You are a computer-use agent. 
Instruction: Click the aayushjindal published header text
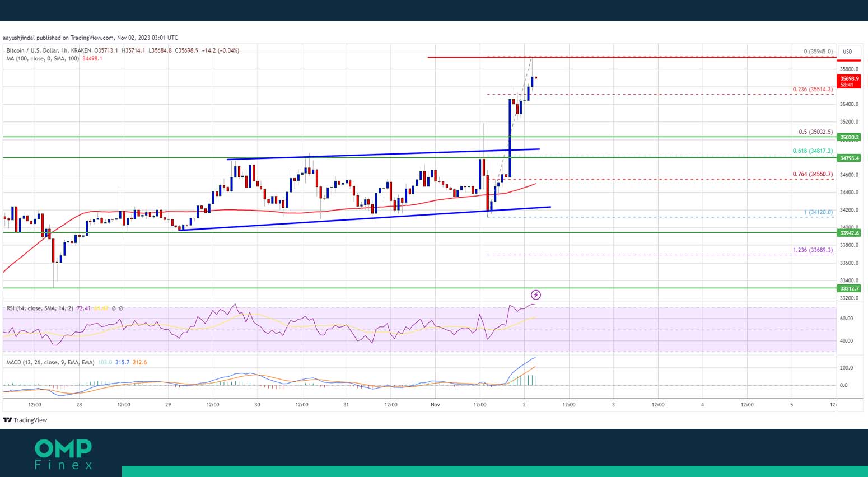[90, 38]
